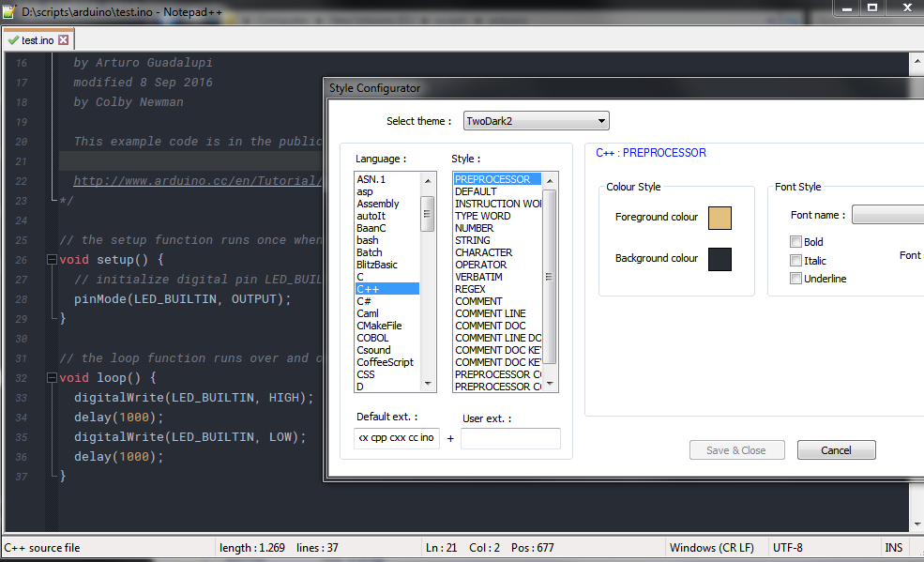
Task: Select CMakeFile in the Language list
Action: (379, 326)
